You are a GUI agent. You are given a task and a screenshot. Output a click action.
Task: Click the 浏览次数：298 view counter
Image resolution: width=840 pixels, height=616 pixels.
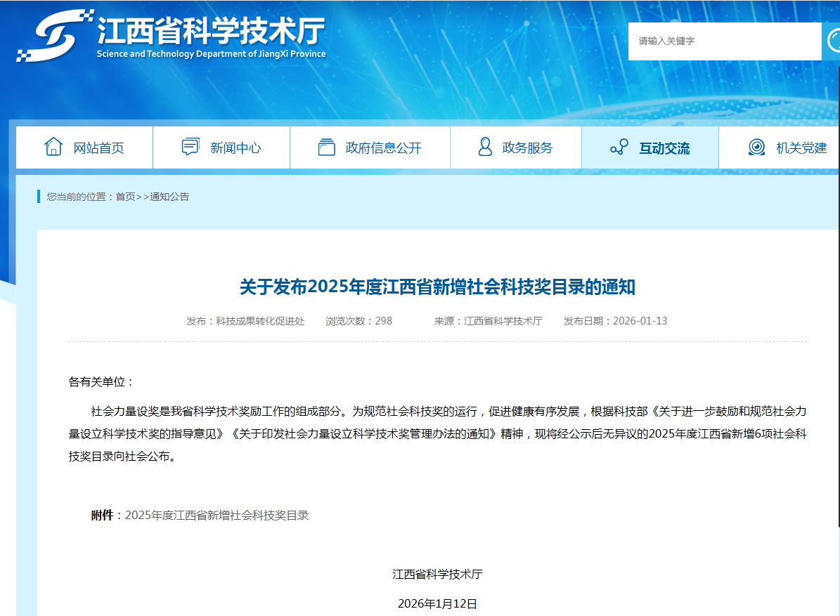pos(358,321)
